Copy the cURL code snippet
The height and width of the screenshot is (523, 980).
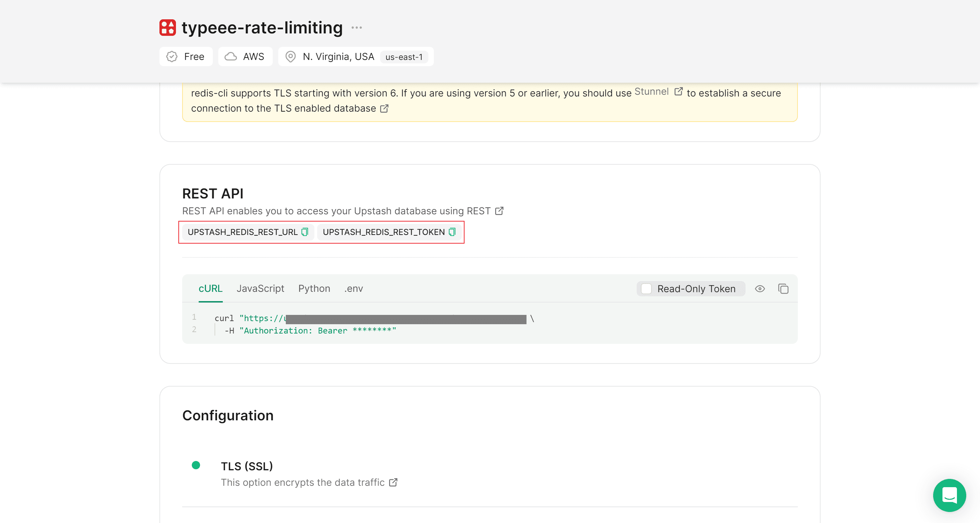tap(783, 289)
